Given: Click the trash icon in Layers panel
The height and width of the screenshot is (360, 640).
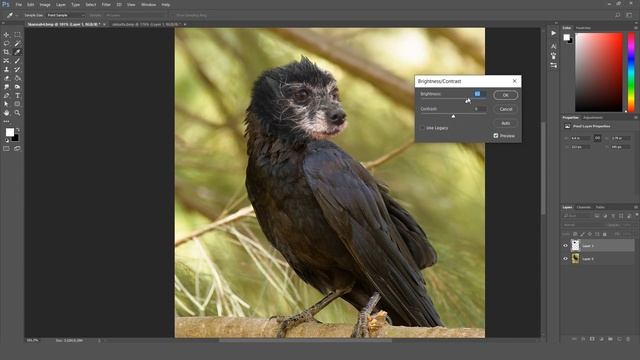Looking at the screenshot, I should (x=628, y=339).
